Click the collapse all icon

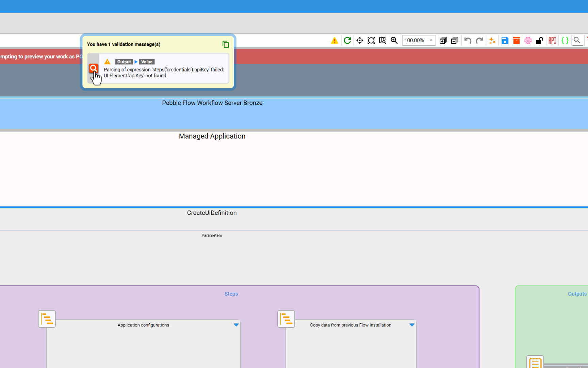[455, 41]
